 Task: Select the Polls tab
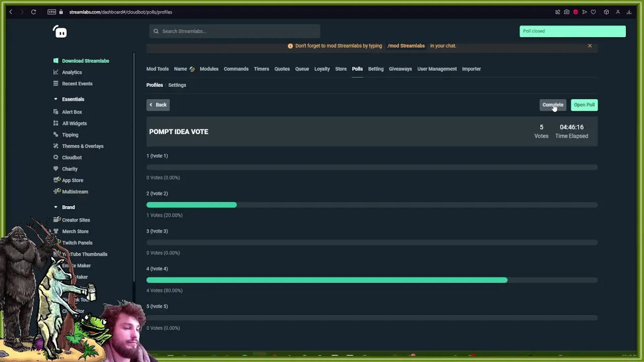pos(357,69)
